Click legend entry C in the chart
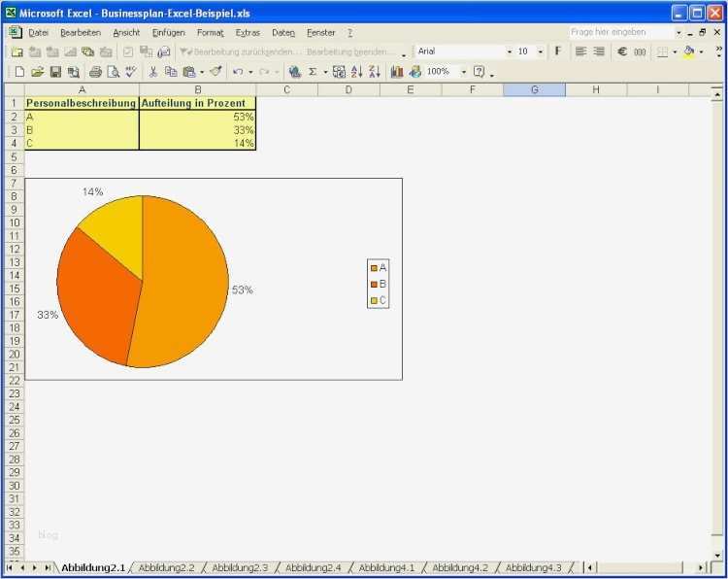728x579 pixels. coord(379,300)
